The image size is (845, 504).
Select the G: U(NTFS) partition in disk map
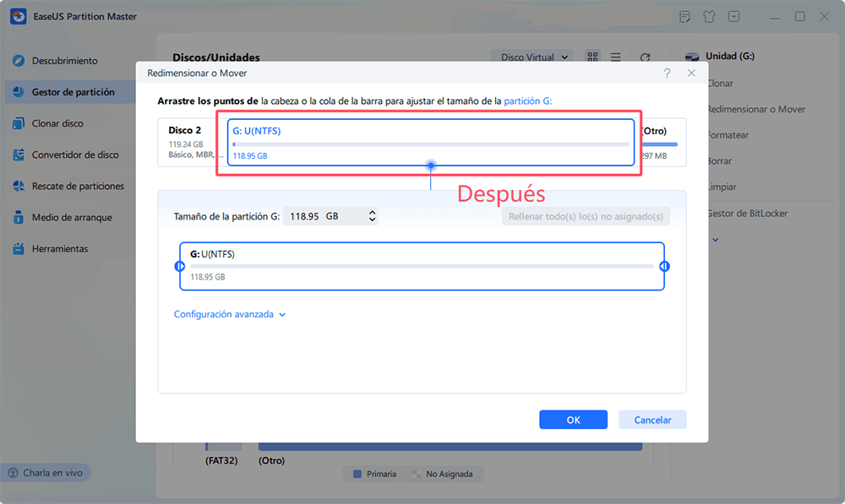pos(431,142)
